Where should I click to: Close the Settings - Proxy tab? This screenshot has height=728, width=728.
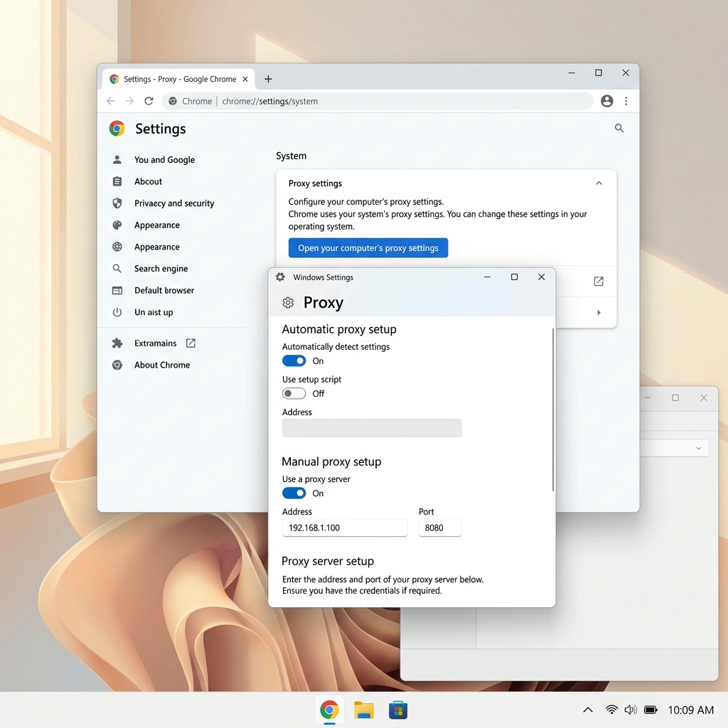click(x=245, y=79)
